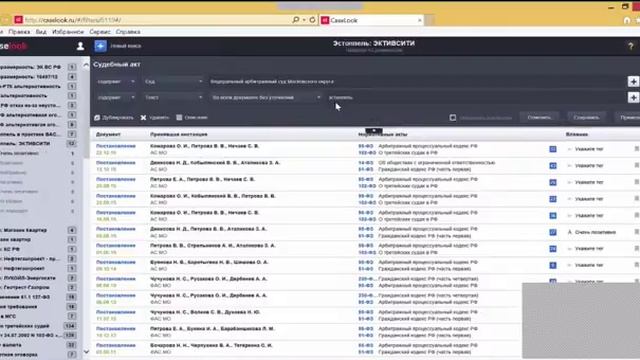
Task: Open Во всем документе без уточнений dropdown
Action: [266, 98]
